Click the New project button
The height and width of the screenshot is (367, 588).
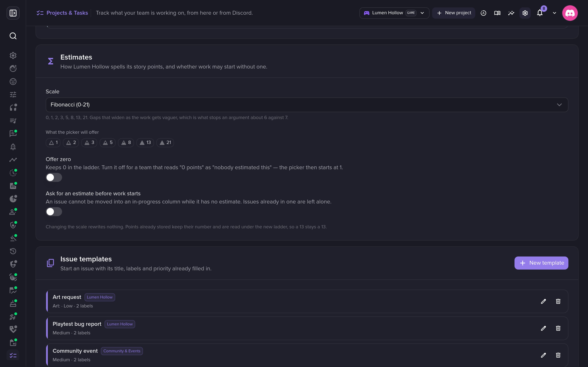pos(454,13)
